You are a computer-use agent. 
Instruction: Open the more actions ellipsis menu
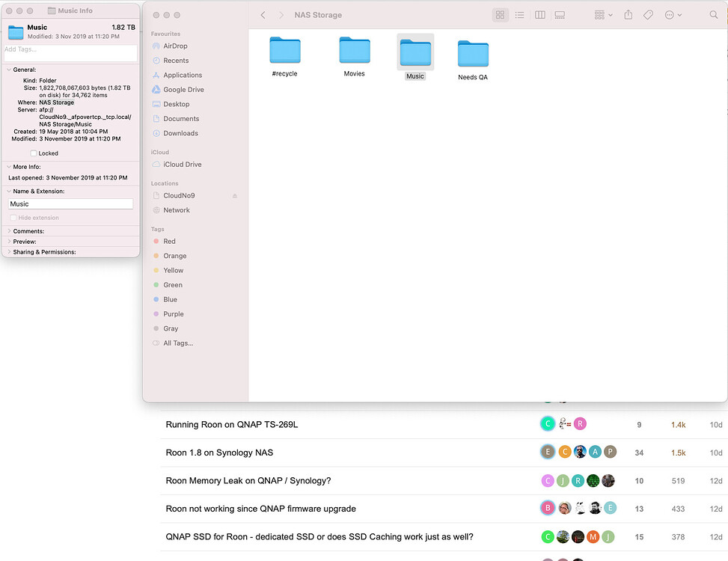click(x=673, y=15)
